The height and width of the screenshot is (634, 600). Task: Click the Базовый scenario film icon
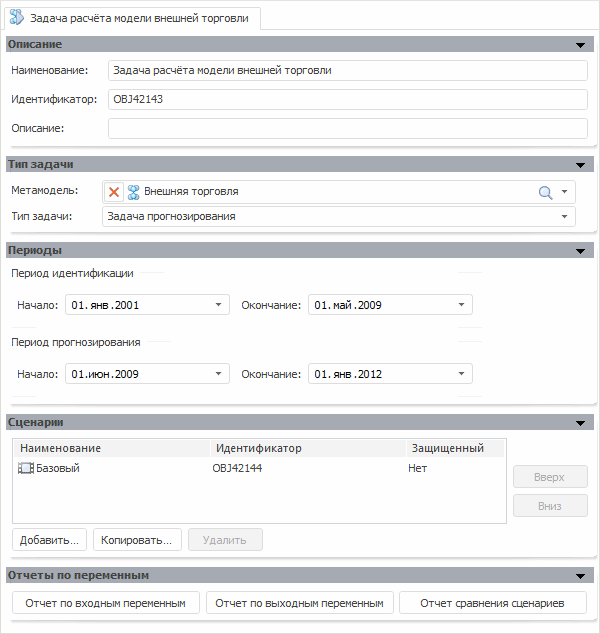(26, 468)
